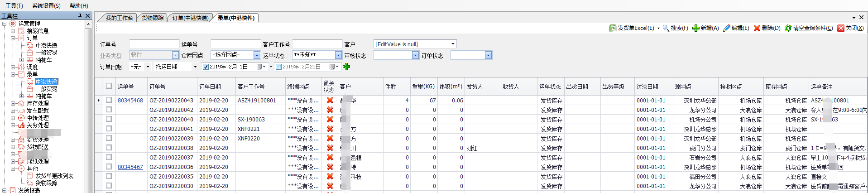Collapse the 订单 tree node

pos(13,39)
